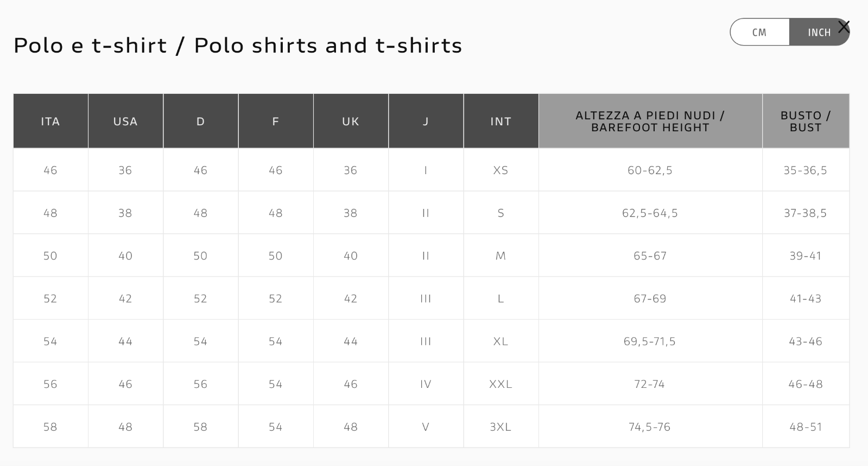Select the XXL international size cell
Viewport: 868px width, 466px height.
click(x=500, y=384)
